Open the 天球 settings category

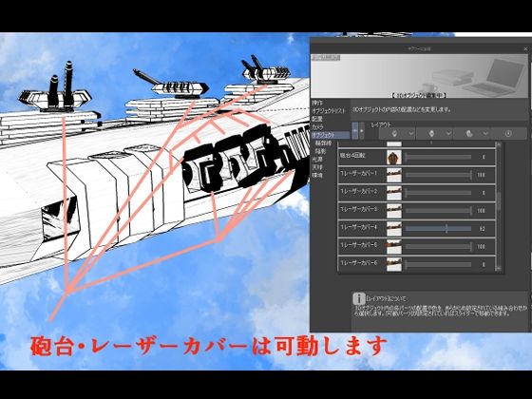pos(318,167)
